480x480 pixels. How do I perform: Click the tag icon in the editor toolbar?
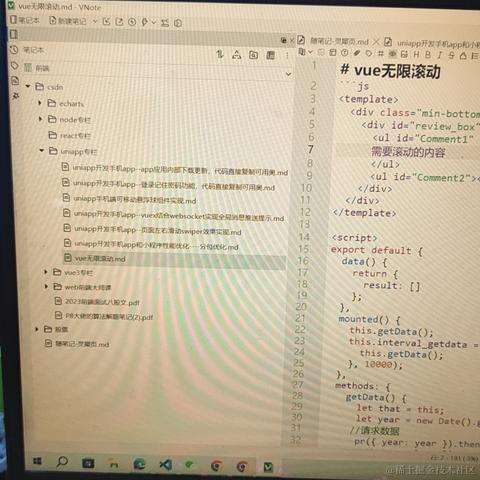coord(368,53)
